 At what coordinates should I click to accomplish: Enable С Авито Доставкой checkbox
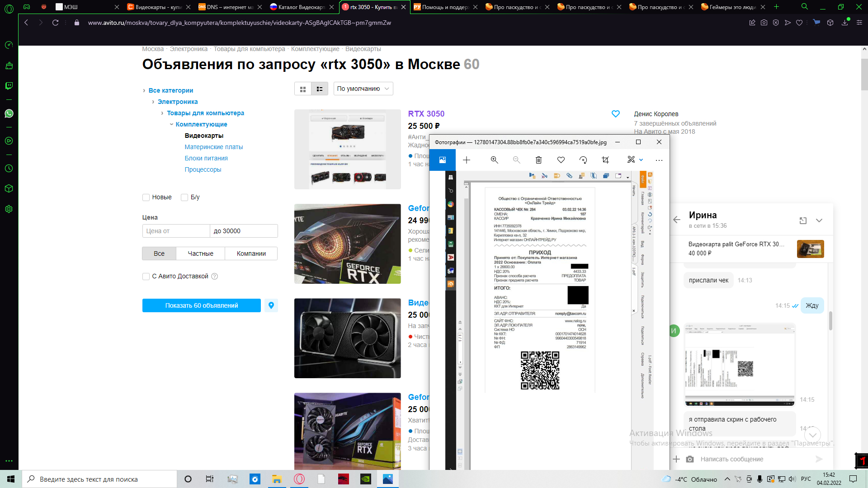[146, 277]
